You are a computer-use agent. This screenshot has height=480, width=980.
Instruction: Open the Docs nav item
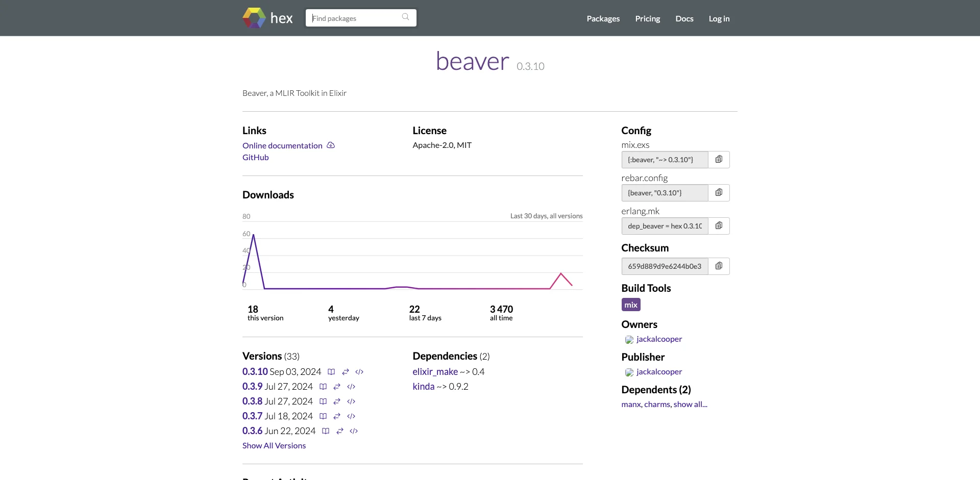pyautogui.click(x=684, y=18)
